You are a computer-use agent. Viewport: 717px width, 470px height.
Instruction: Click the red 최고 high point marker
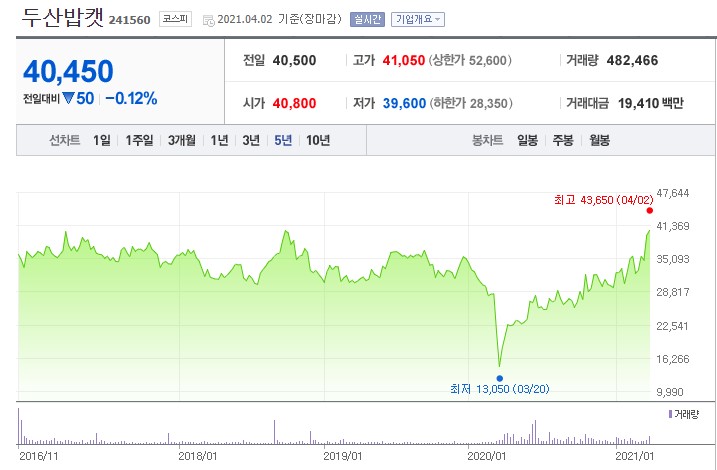[650, 210]
